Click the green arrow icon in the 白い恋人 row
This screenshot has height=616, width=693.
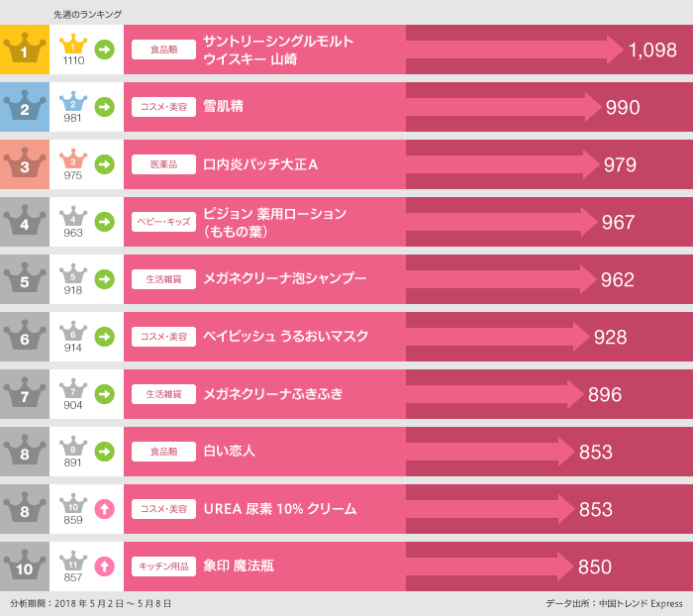click(104, 452)
